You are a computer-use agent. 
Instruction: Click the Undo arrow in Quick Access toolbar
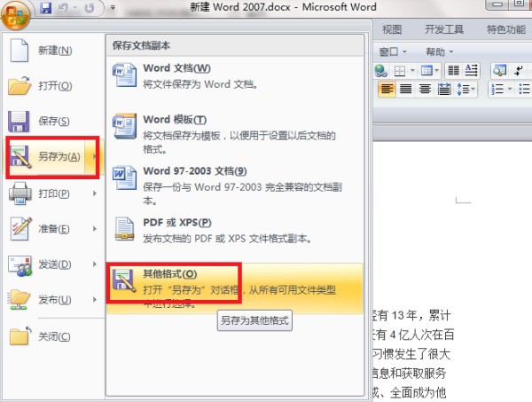pos(63,7)
